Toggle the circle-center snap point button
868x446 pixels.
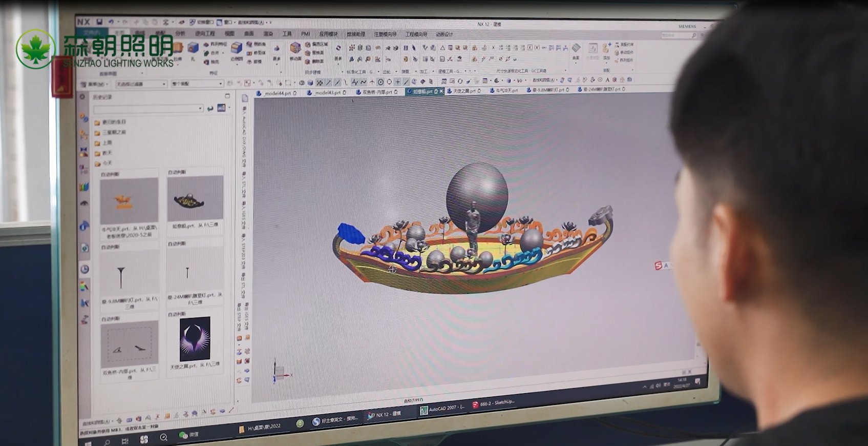380,82
